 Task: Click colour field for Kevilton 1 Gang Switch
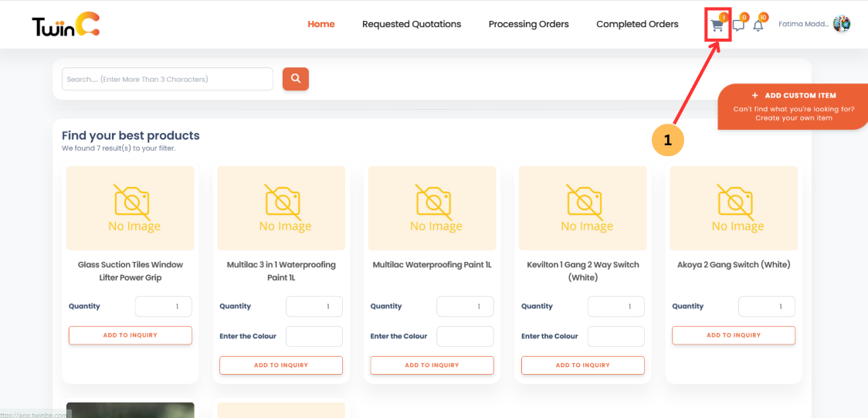[616, 336]
